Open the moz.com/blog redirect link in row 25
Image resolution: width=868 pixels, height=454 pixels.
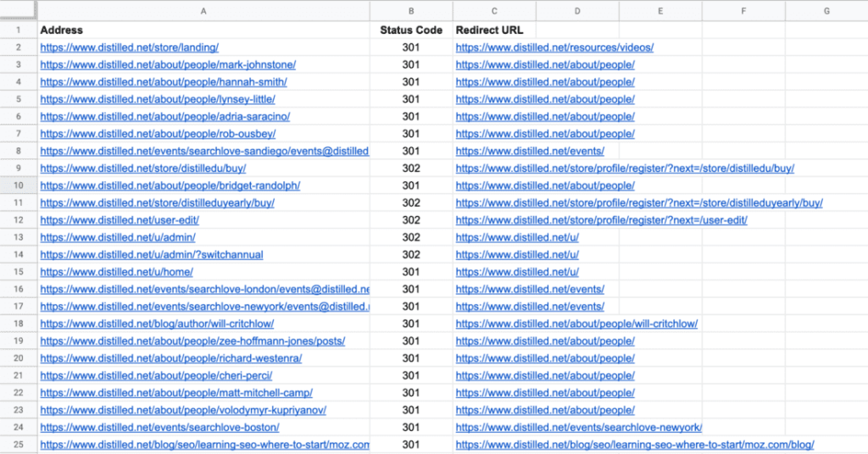(635, 444)
